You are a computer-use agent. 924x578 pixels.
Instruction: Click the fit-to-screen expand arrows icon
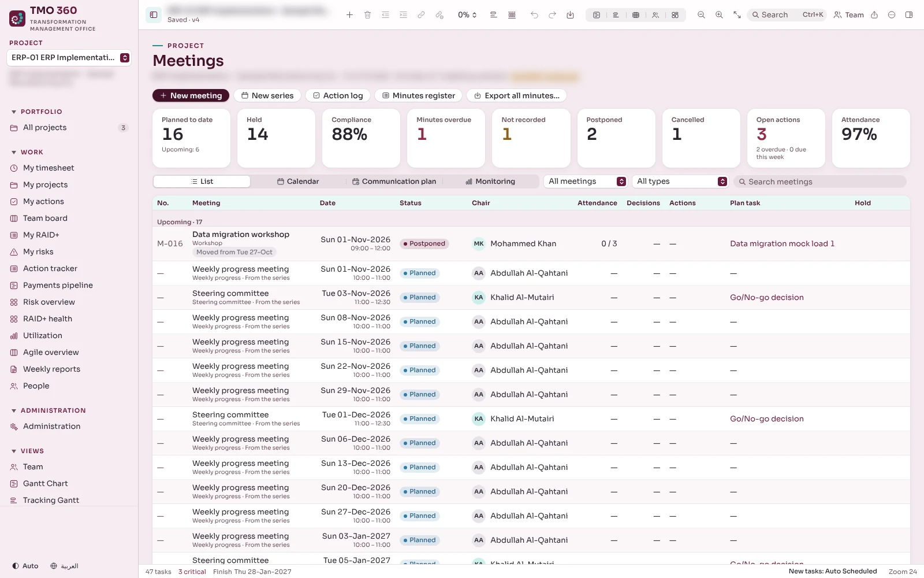(737, 15)
